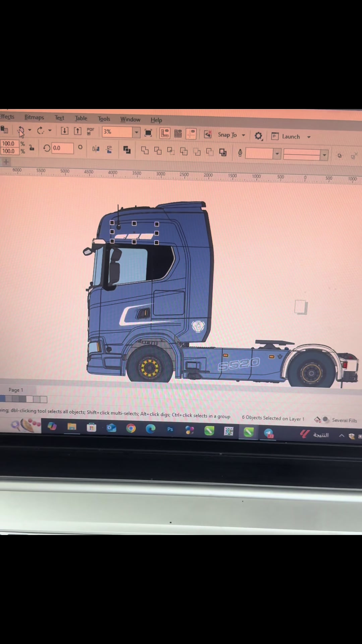The height and width of the screenshot is (644, 362).
Task: Click the Publish to PDF icon
Action: (90, 131)
